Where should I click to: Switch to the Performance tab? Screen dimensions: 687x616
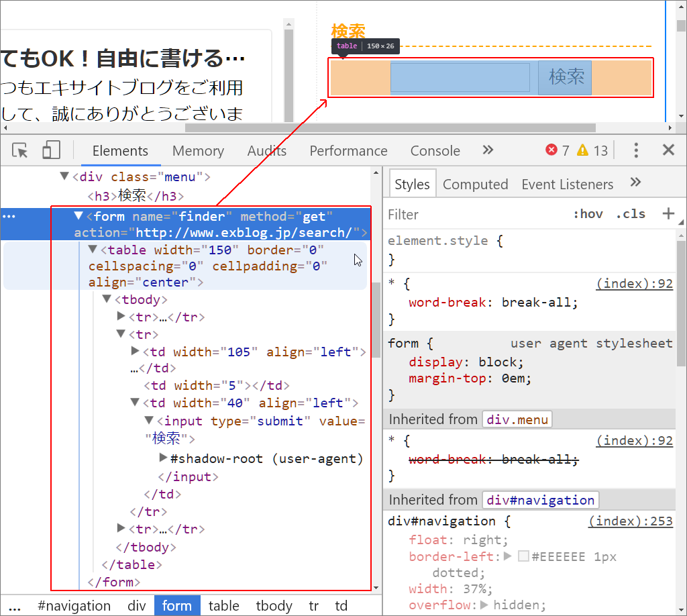coord(348,151)
